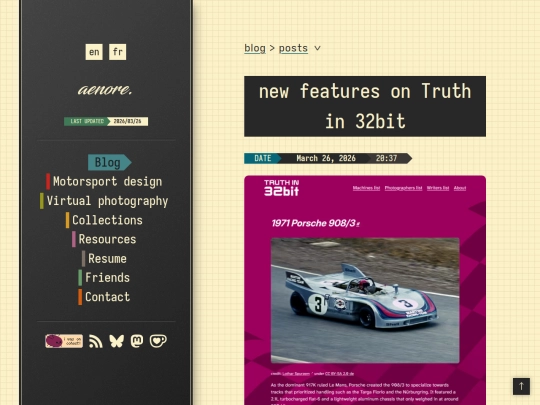The height and width of the screenshot is (405, 540).
Task: Click the last updated 2026/03/26 badge
Action: click(x=106, y=121)
